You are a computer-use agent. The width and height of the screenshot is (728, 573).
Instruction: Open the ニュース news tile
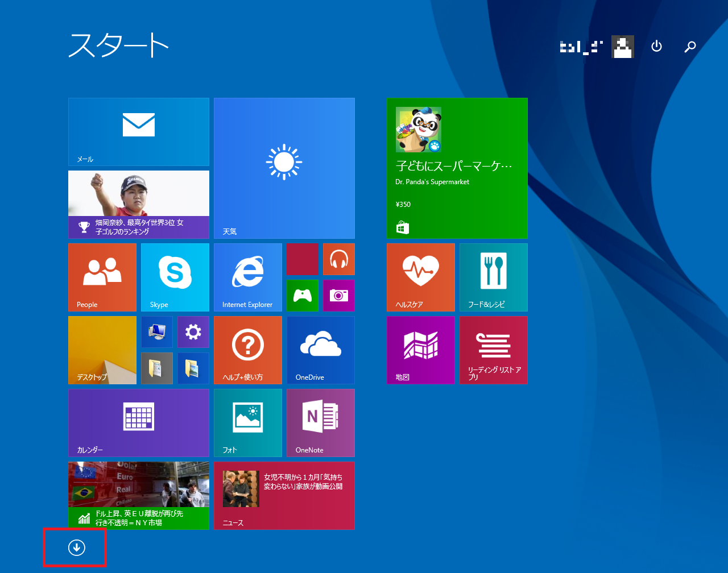pos(284,496)
